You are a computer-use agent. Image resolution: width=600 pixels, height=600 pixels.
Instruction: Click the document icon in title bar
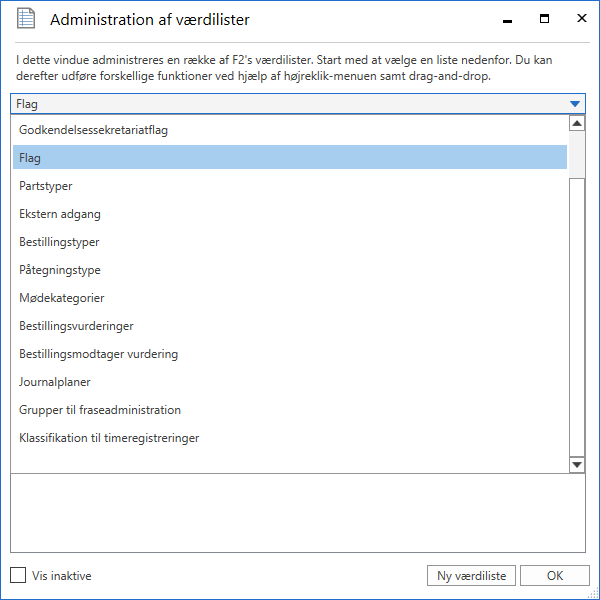[x=24, y=20]
